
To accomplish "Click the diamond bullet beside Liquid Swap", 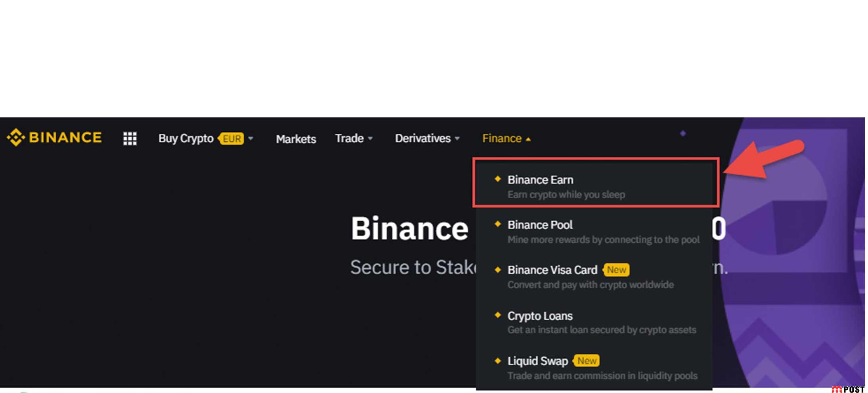I will pos(498,360).
